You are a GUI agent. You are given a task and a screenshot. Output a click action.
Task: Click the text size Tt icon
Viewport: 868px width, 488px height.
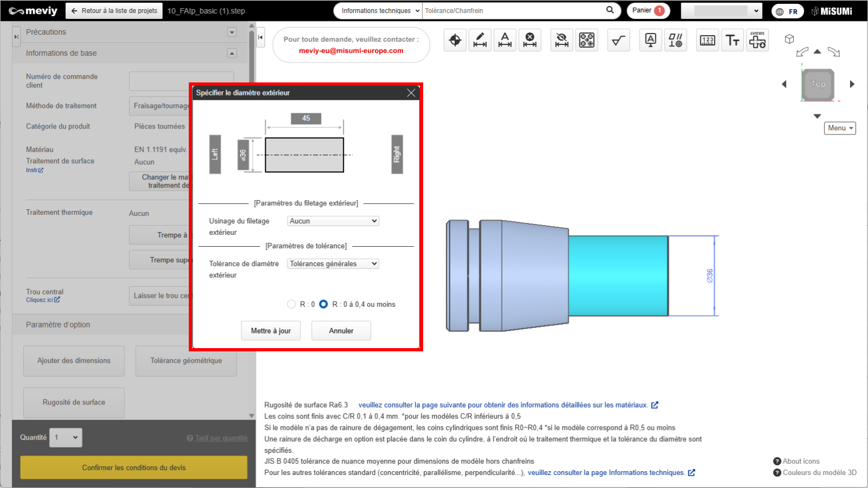click(x=732, y=40)
